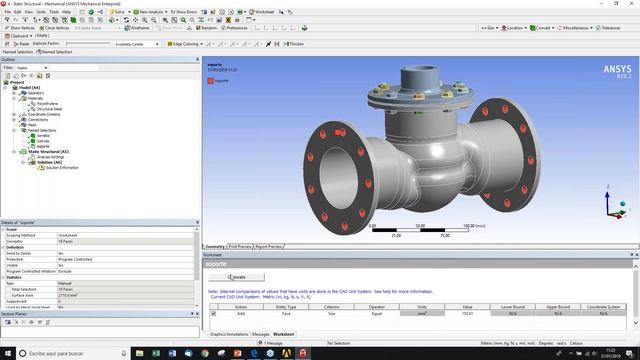The width and height of the screenshot is (640, 360).
Task: Toggle the Thicken edges option
Action: point(294,44)
